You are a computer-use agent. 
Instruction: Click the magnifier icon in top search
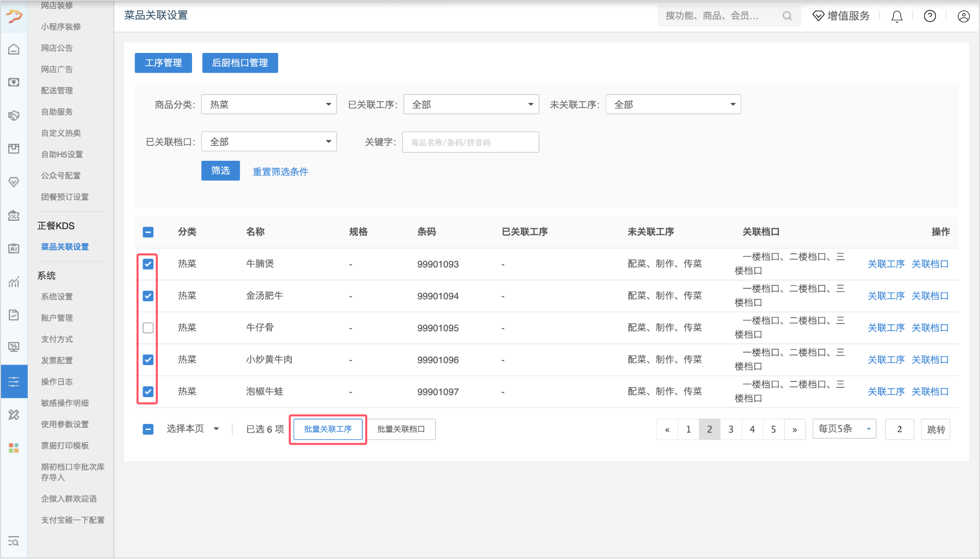787,16
